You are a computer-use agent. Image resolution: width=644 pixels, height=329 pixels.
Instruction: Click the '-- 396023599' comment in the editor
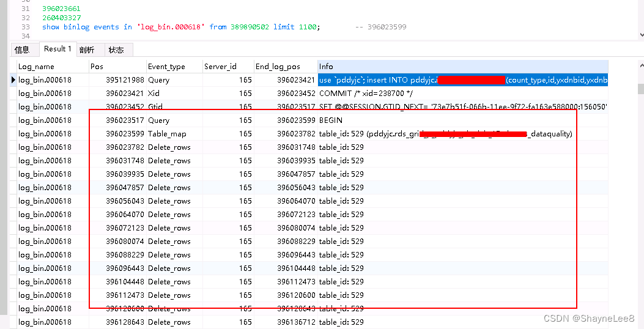coord(381,27)
